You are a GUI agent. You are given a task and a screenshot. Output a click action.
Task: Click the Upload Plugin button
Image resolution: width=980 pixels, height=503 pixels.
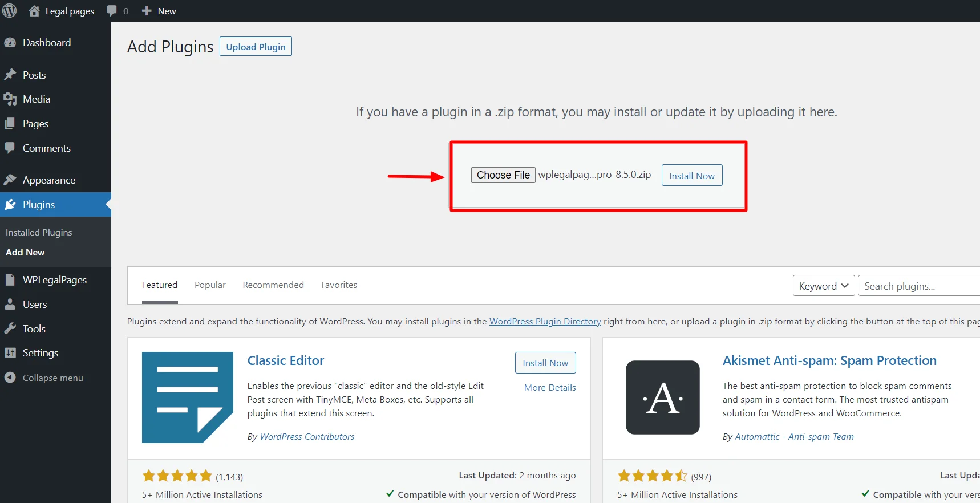(x=256, y=47)
